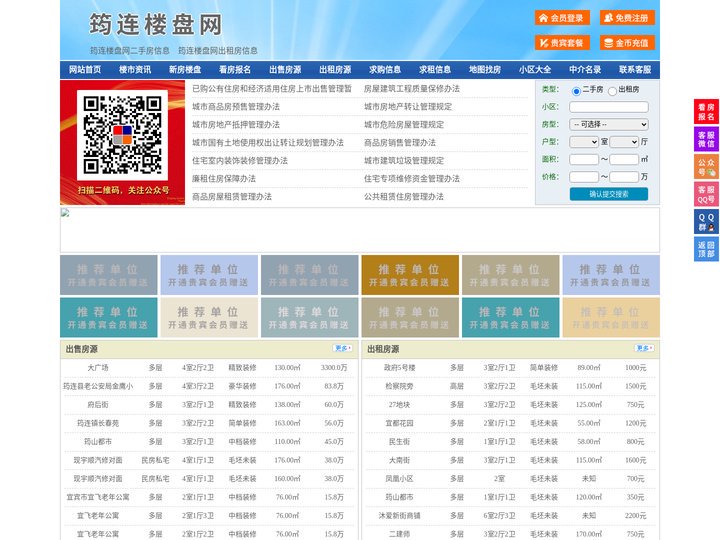
Task: Click the maximum 价格 price field
Action: pos(624,177)
